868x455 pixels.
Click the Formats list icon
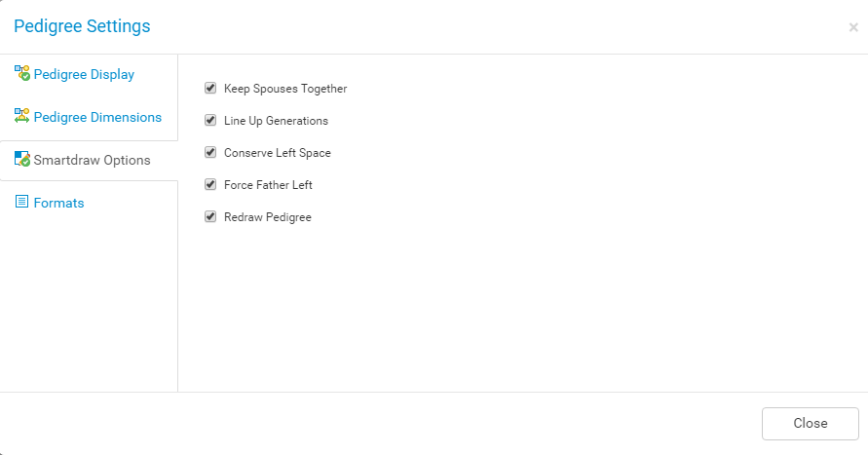coord(21,202)
